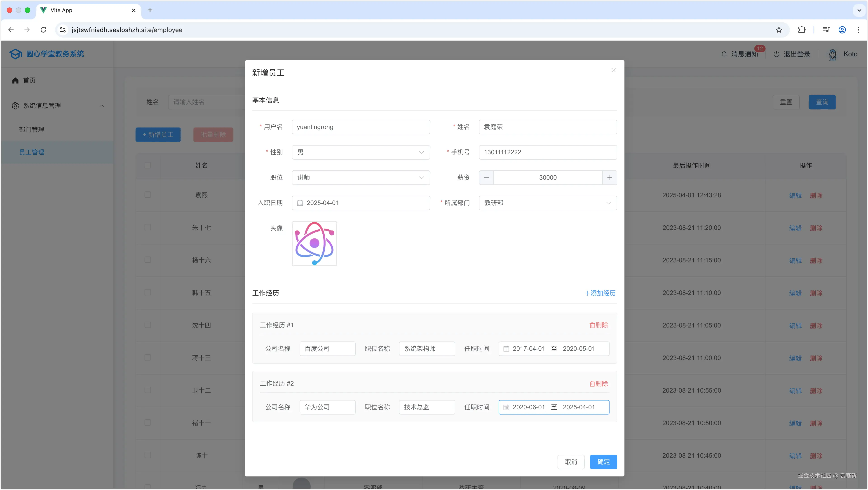Check the row checkbox for 朱十七
The width and height of the screenshot is (868, 490).
pos(148,227)
